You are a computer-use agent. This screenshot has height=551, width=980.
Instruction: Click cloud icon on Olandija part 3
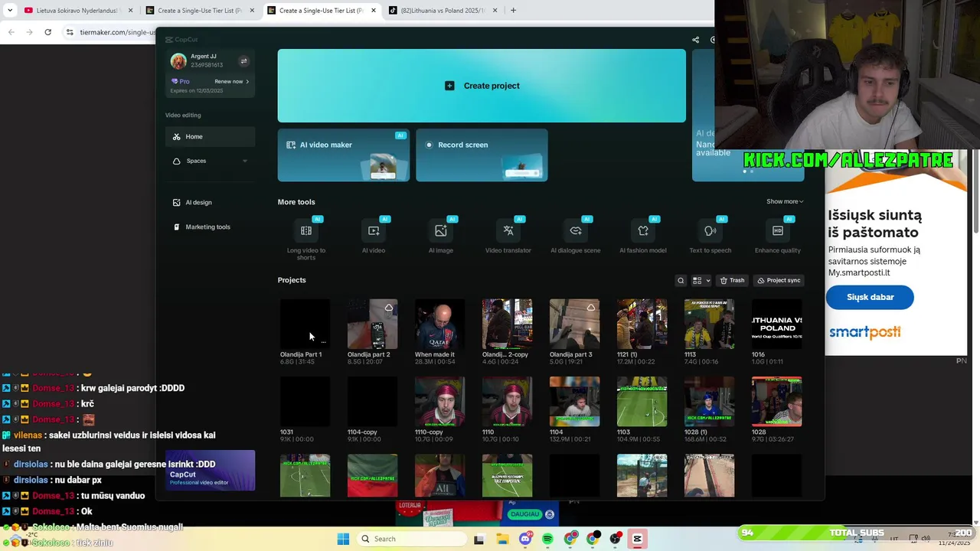point(591,308)
